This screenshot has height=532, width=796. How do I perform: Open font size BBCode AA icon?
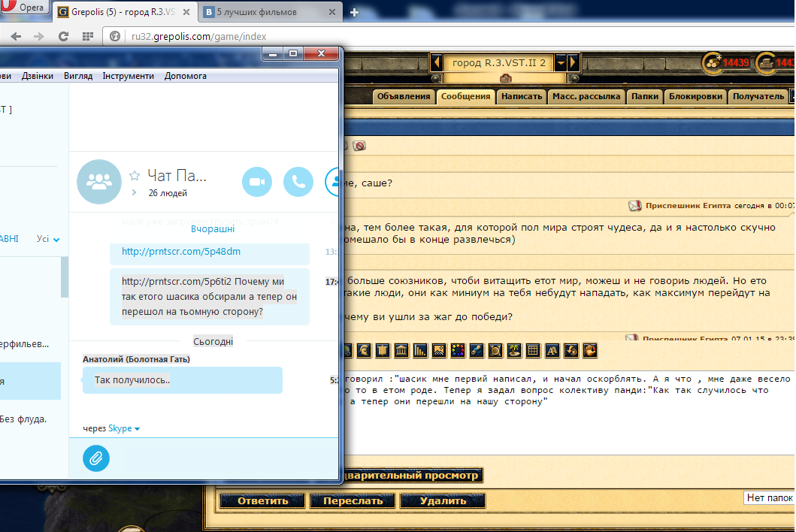(552, 351)
